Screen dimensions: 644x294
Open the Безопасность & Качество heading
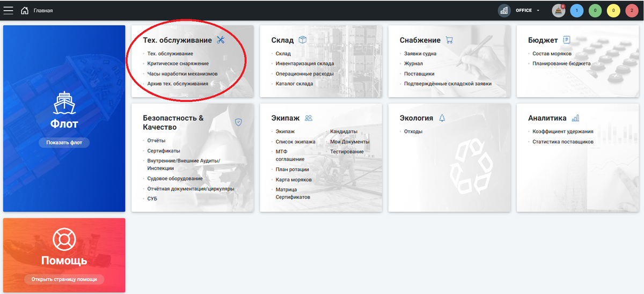[173, 123]
